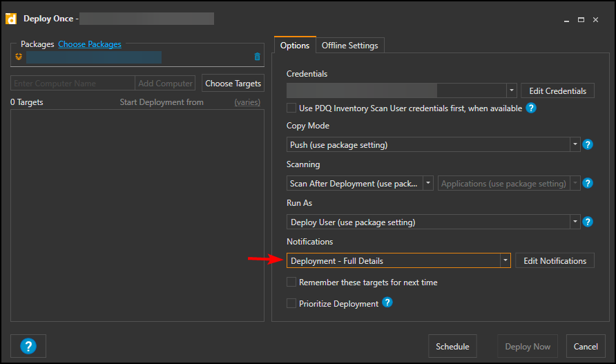
Task: Click the trash icon to remove package
Action: (x=258, y=57)
